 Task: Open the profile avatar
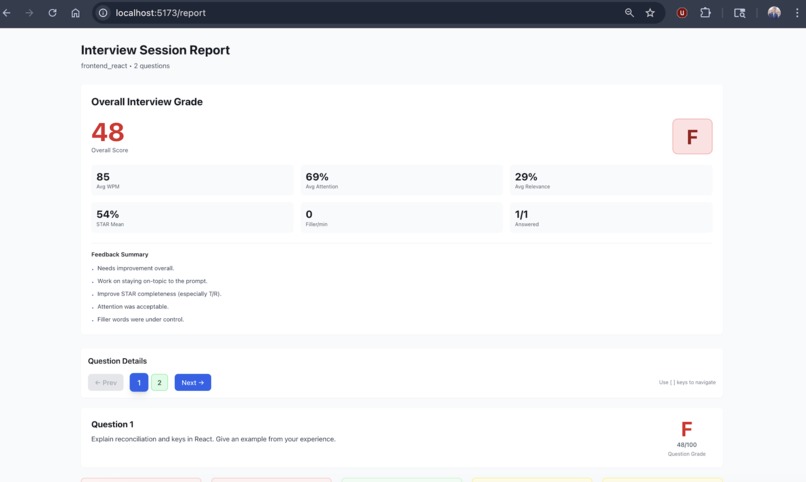click(774, 13)
